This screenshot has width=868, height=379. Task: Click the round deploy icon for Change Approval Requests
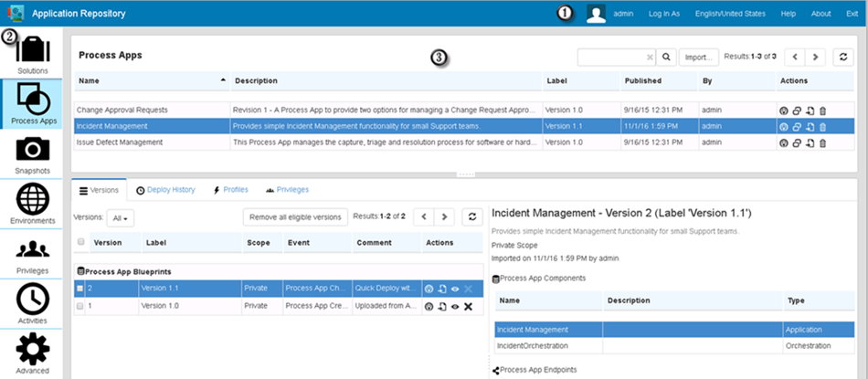783,111
